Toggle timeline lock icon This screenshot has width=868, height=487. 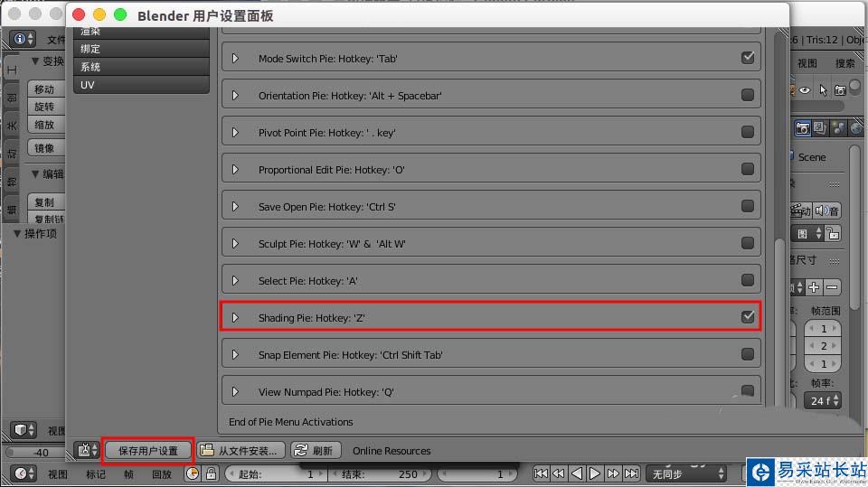[x=211, y=473]
